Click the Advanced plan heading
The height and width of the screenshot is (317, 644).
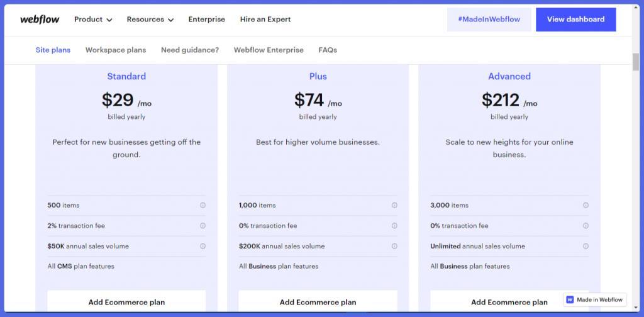point(509,76)
